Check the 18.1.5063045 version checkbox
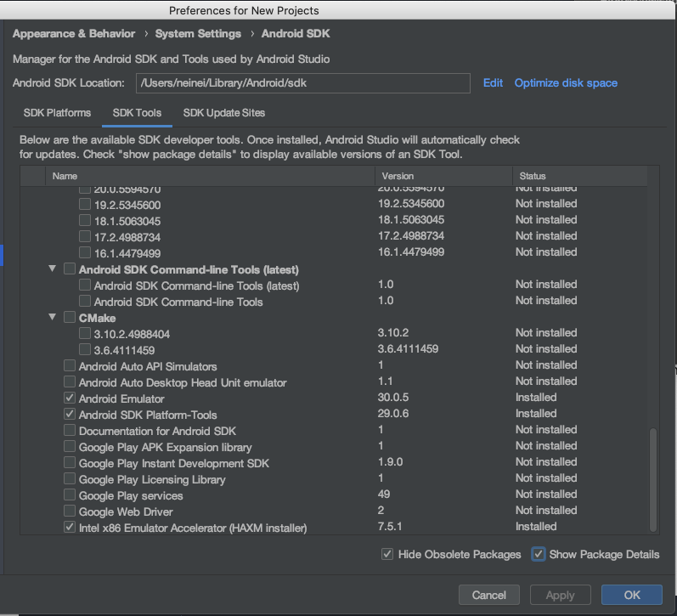Viewport: 677px width, 616px height. tap(85, 220)
